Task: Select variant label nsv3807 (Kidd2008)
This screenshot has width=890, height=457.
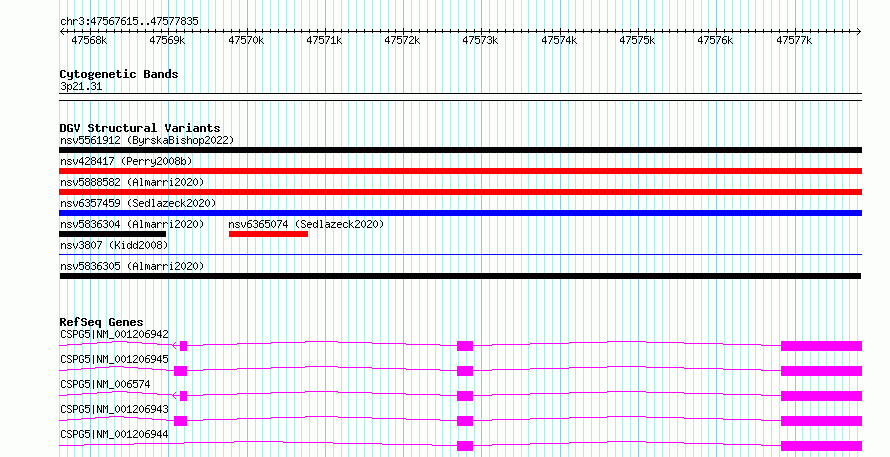Action: coord(114,245)
